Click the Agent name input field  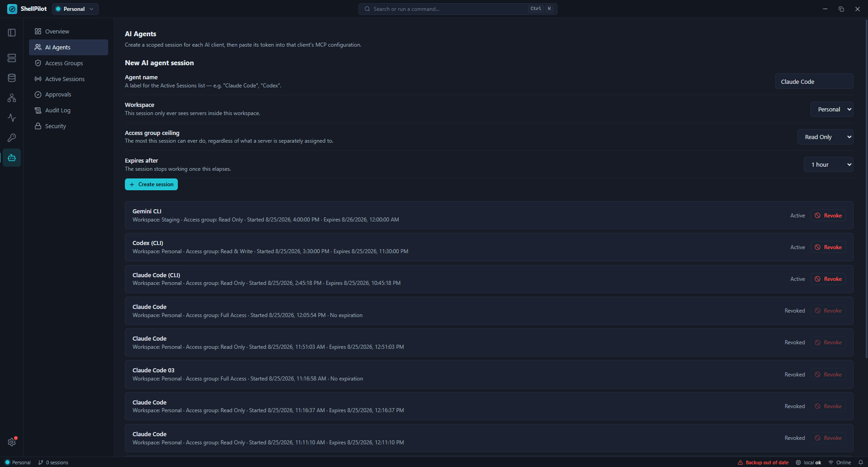[814, 82]
